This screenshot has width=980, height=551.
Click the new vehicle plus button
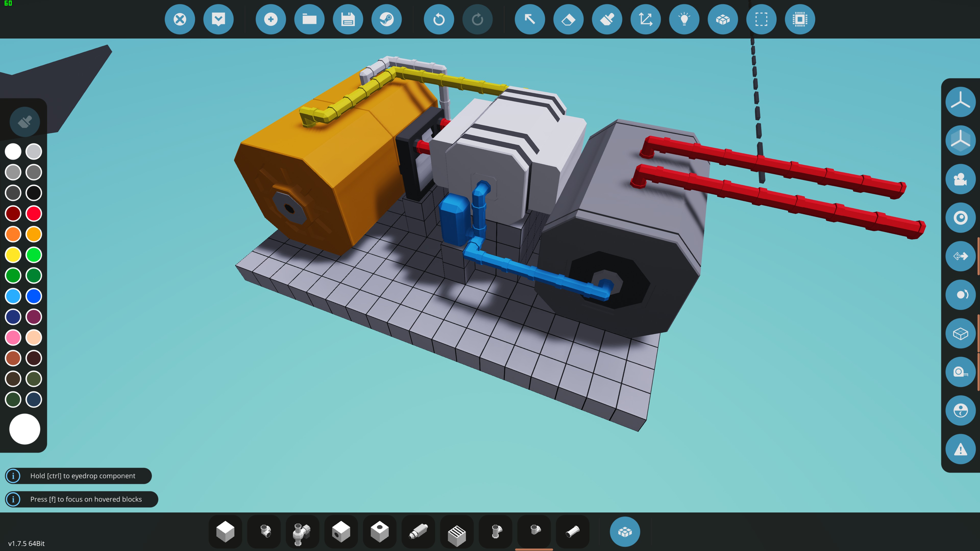[x=271, y=19]
